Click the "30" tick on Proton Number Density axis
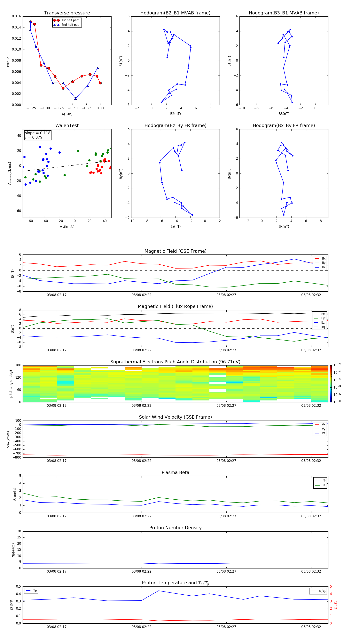The width and height of the screenshot is (351, 644). 19,531
